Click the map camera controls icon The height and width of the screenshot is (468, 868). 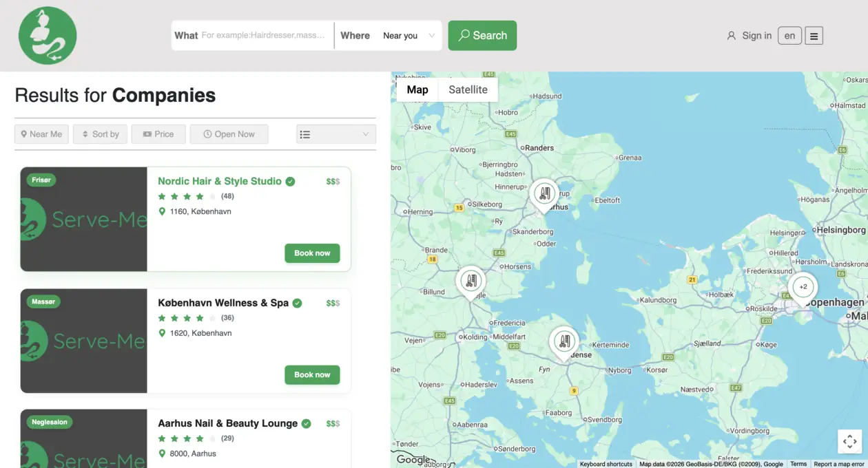849,441
